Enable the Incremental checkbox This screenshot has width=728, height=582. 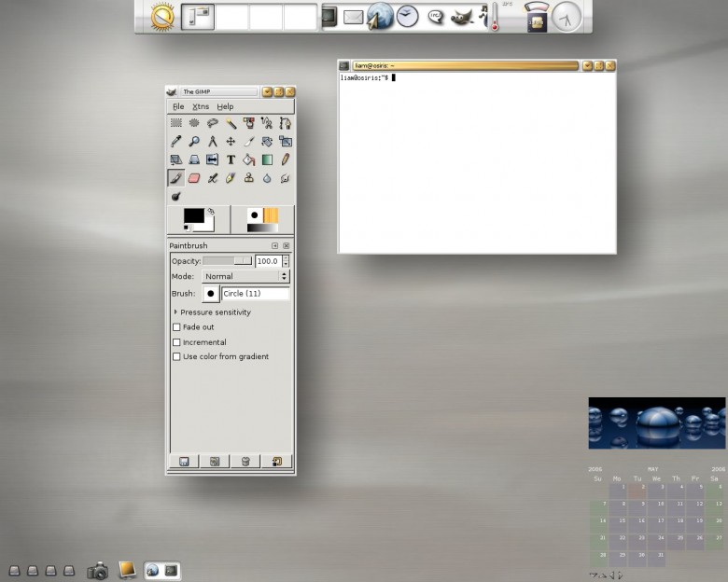176,342
